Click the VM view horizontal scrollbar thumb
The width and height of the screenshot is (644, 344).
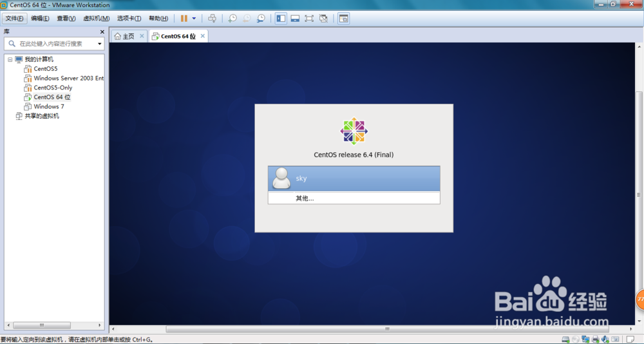point(386,329)
